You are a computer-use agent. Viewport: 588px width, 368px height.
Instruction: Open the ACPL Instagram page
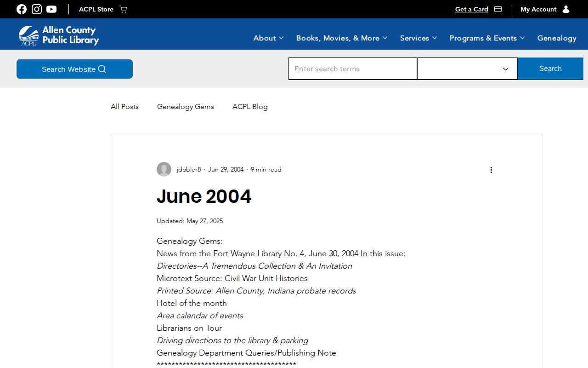(x=37, y=9)
